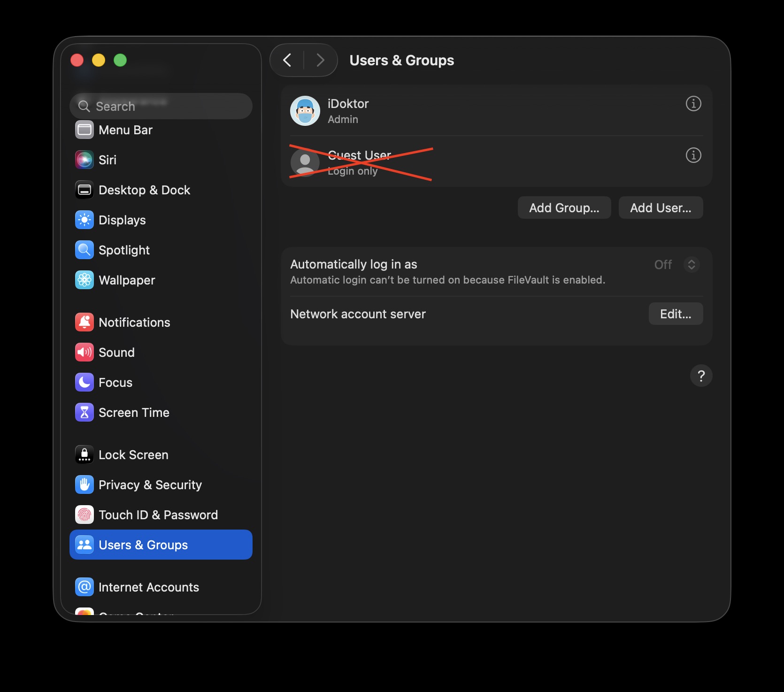Viewport: 784px width, 692px height.
Task: Open help with the question mark button
Action: [701, 376]
